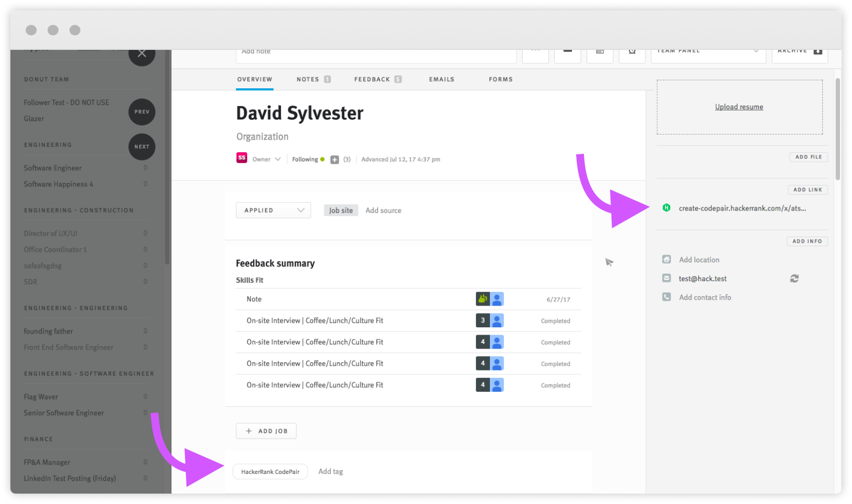852x504 pixels.
Task: Select SDR posting in sidebar
Action: pos(30,282)
